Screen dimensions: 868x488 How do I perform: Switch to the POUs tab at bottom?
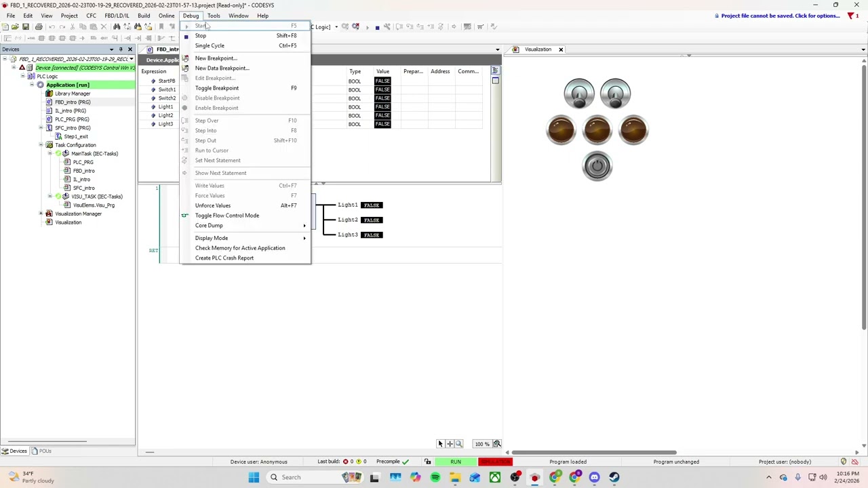click(x=41, y=451)
